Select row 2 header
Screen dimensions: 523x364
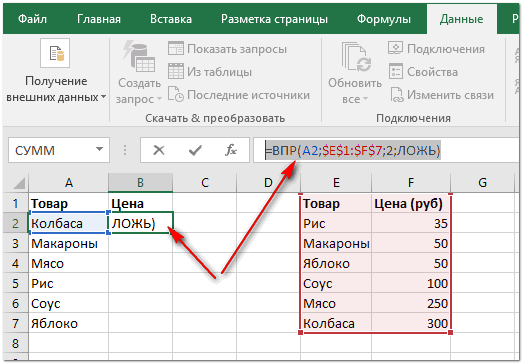click(x=15, y=223)
